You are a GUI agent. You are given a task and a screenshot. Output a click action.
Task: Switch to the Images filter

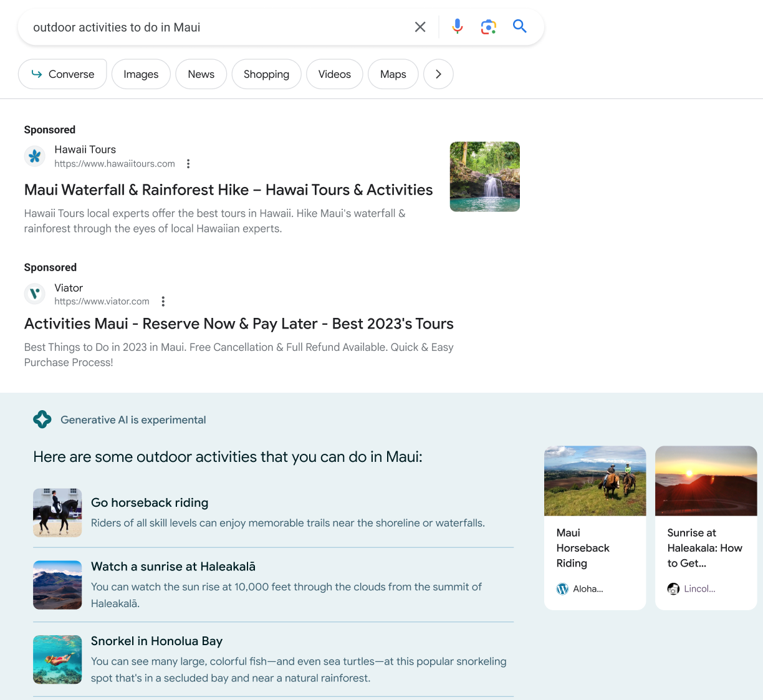click(x=141, y=74)
